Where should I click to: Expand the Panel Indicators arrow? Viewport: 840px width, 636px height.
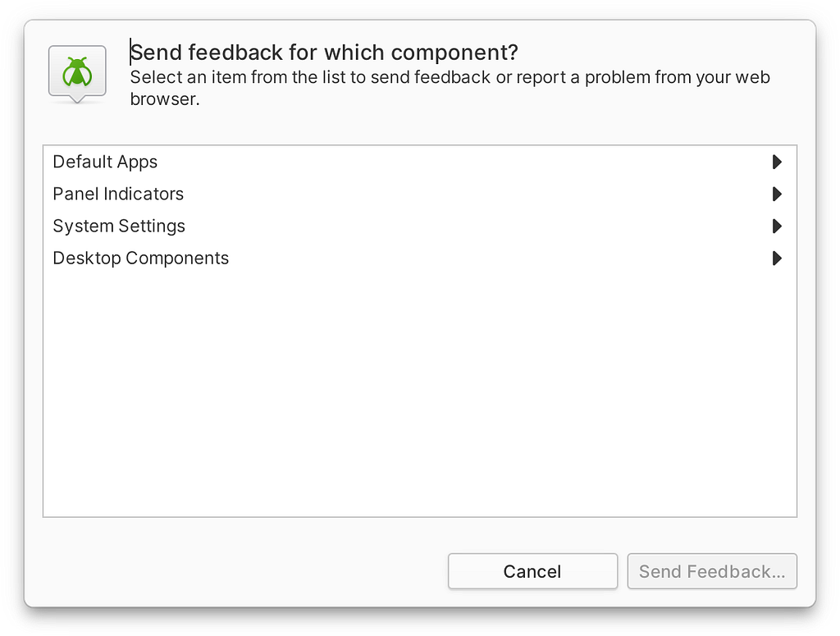pos(777,194)
